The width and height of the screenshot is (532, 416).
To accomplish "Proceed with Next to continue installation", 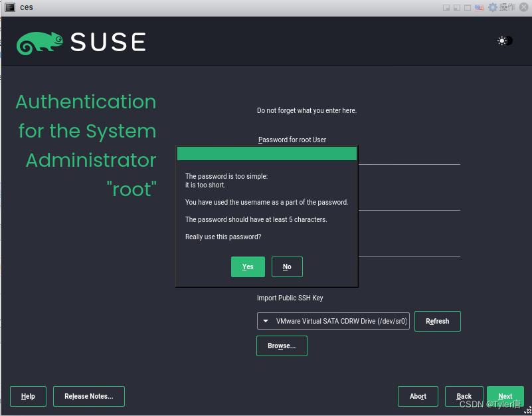I will (505, 396).
